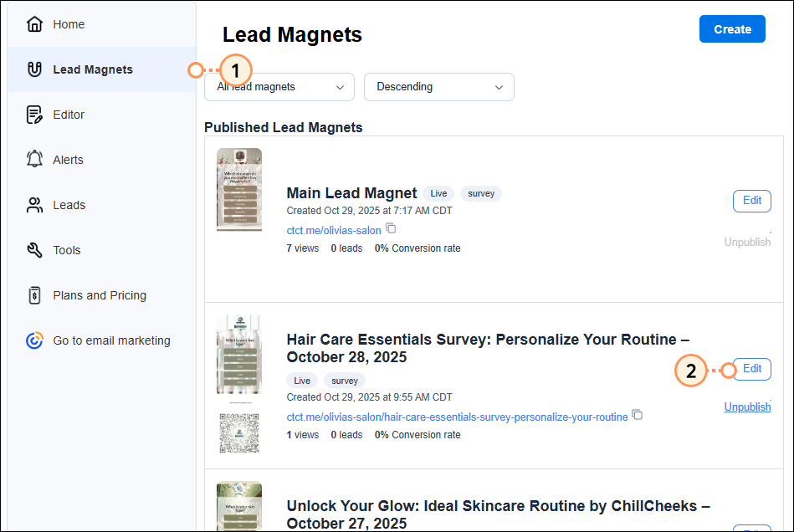Click the Tools wrench icon
The image size is (794, 532).
pos(34,250)
